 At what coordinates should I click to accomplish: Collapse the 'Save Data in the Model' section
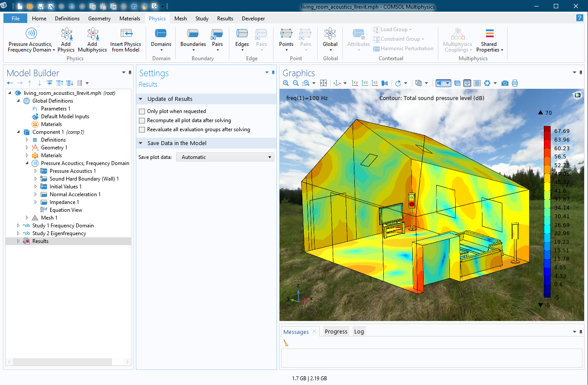tap(141, 143)
